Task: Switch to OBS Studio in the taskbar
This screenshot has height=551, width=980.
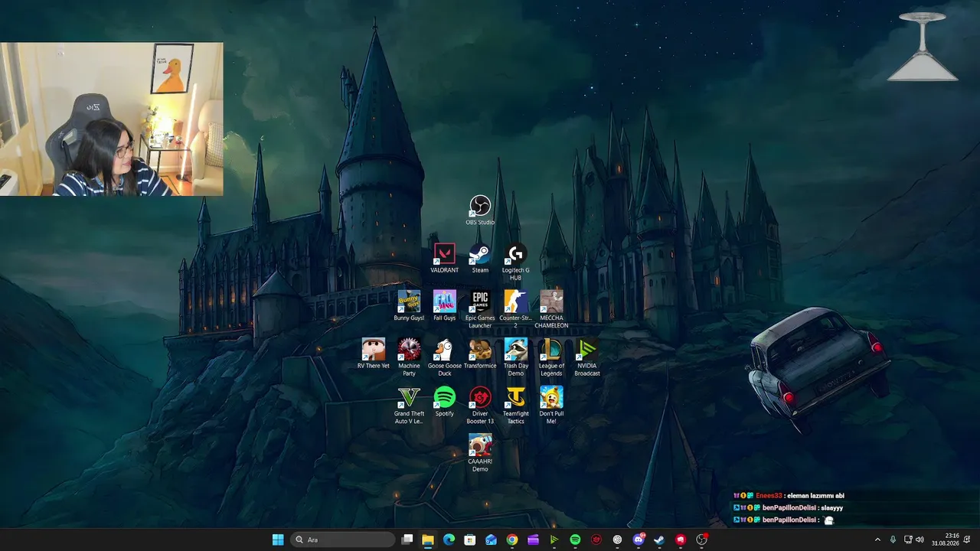Action: (701, 540)
